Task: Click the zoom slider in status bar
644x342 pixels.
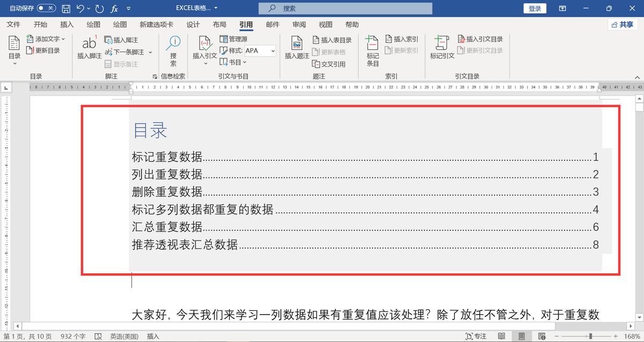Action: 591,336
